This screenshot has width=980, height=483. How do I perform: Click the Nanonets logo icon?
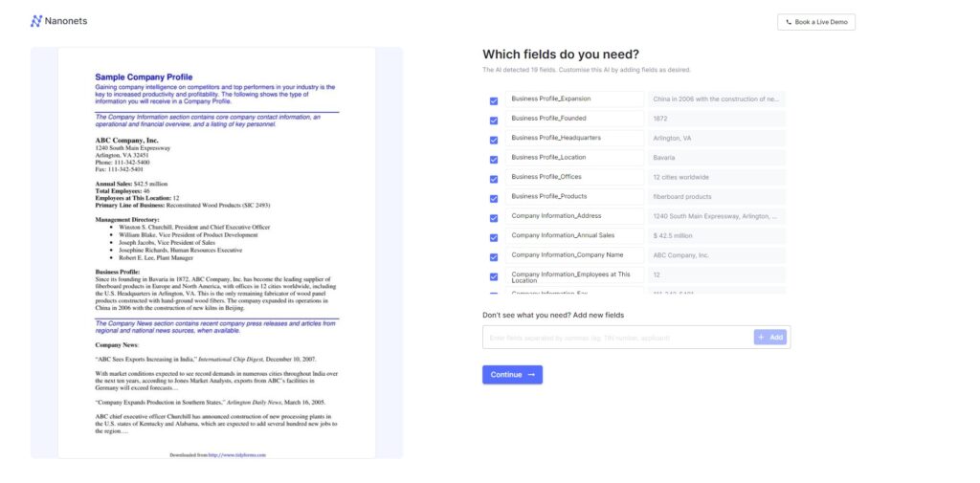click(36, 21)
